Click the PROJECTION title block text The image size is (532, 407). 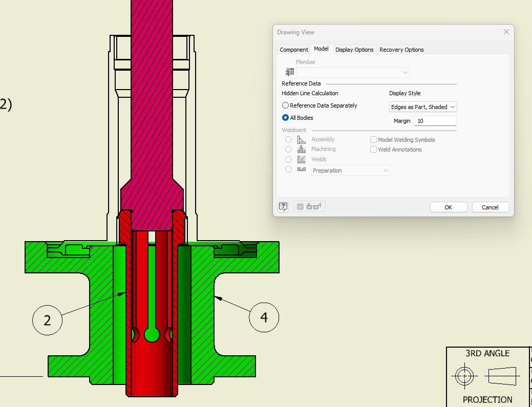pyautogui.click(x=487, y=399)
